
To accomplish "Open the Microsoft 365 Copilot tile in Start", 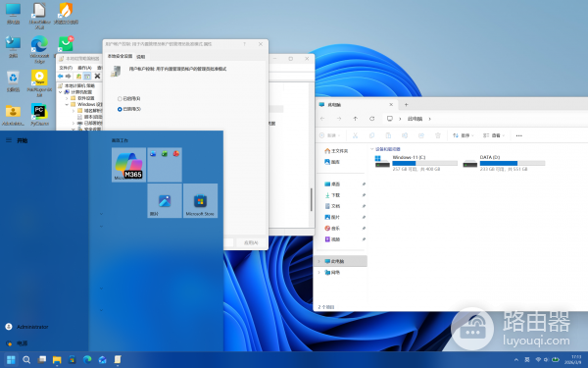I will point(128,165).
